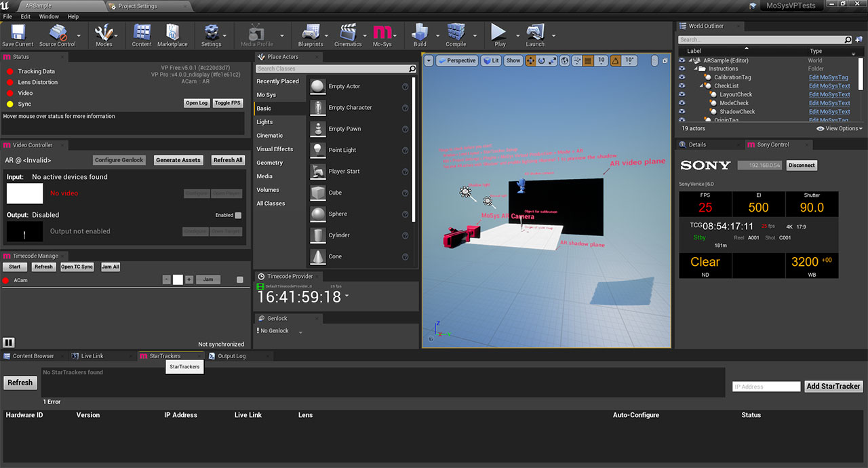Image resolution: width=868 pixels, height=468 pixels.
Task: Toggle visibility of ShadowCheck
Action: click(x=682, y=111)
